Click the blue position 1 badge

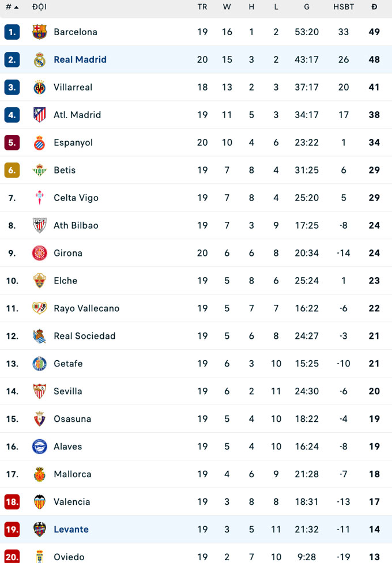(x=12, y=32)
